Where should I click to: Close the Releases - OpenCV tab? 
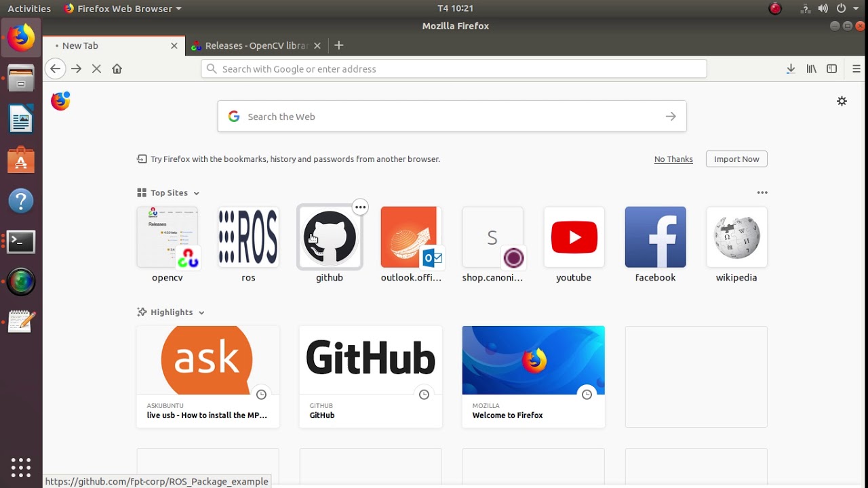[x=317, y=45]
